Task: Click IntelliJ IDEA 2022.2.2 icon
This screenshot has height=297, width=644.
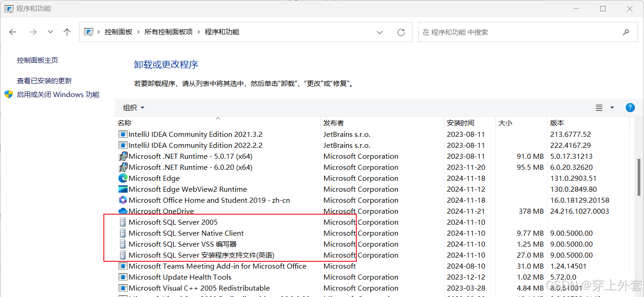Action: click(x=123, y=146)
